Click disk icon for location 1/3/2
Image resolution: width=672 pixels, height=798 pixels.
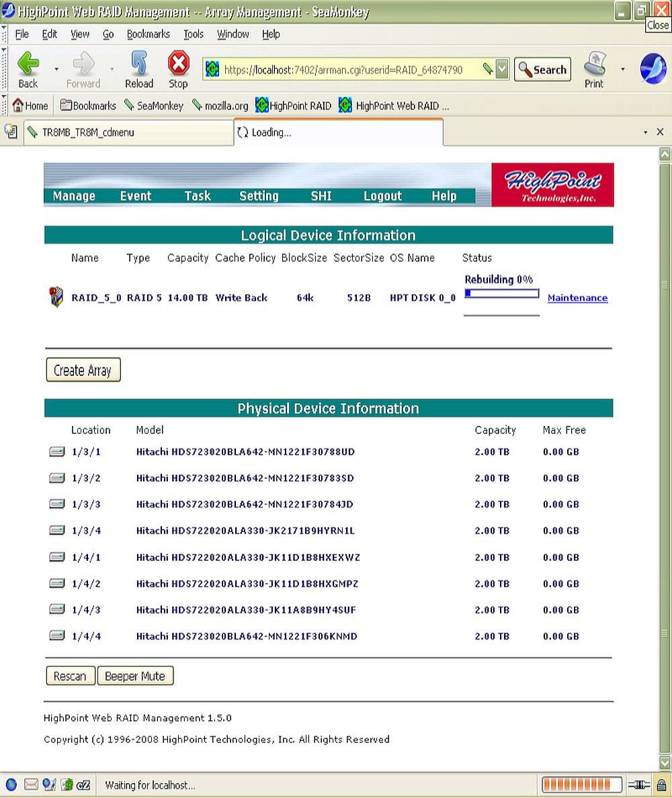57,478
